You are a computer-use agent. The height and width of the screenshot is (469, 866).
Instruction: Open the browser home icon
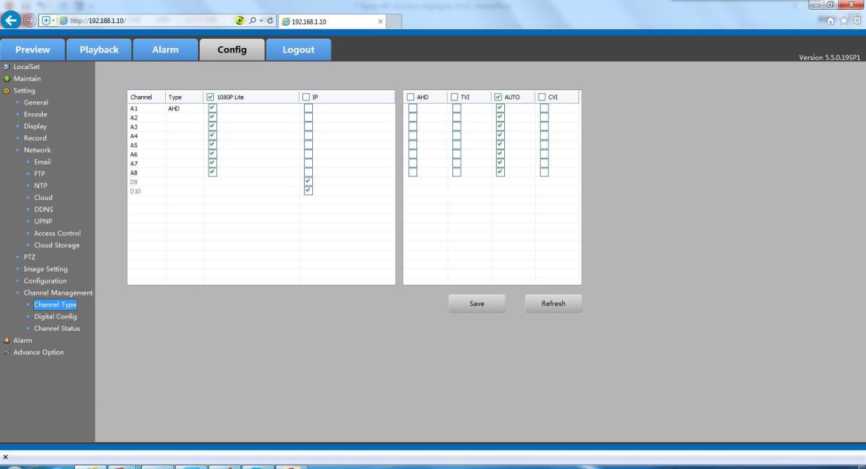point(831,21)
